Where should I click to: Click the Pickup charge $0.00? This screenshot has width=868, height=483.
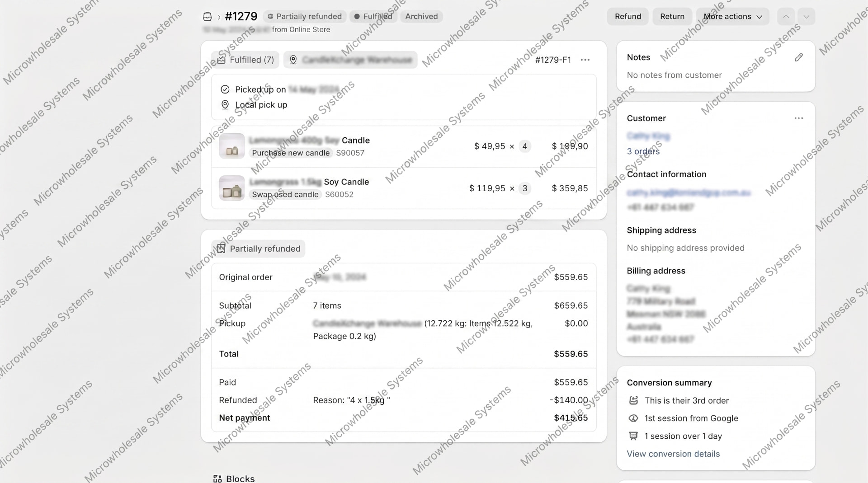[x=576, y=324]
